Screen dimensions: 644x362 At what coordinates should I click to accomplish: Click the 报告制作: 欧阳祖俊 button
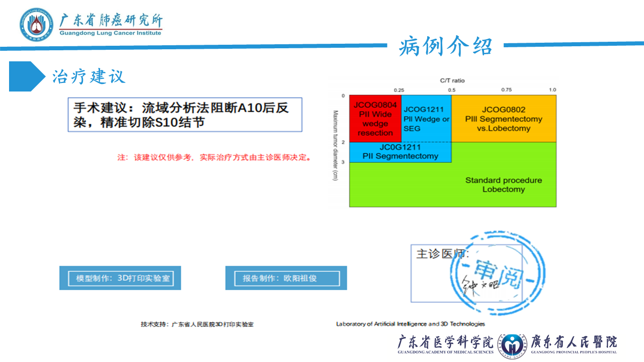[286, 278]
